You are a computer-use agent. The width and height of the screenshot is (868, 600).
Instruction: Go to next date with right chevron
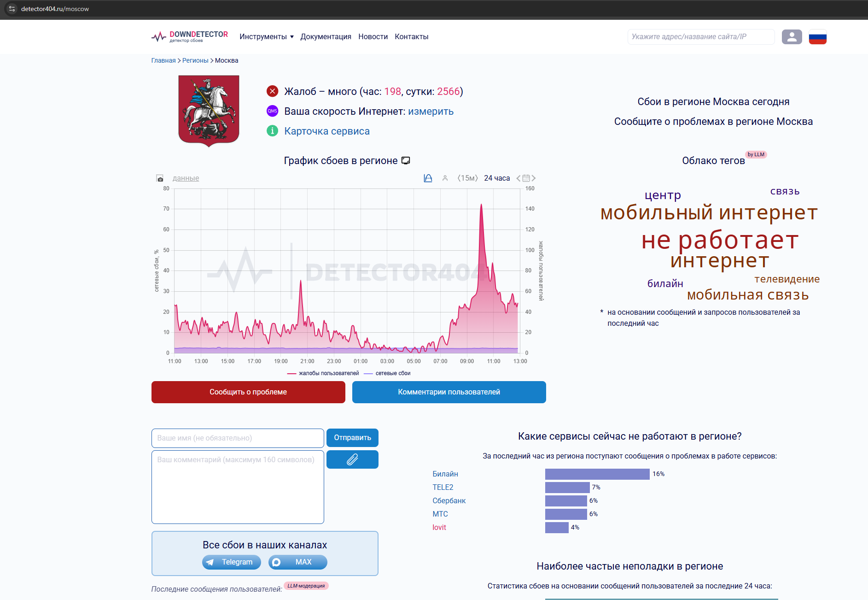click(x=534, y=178)
